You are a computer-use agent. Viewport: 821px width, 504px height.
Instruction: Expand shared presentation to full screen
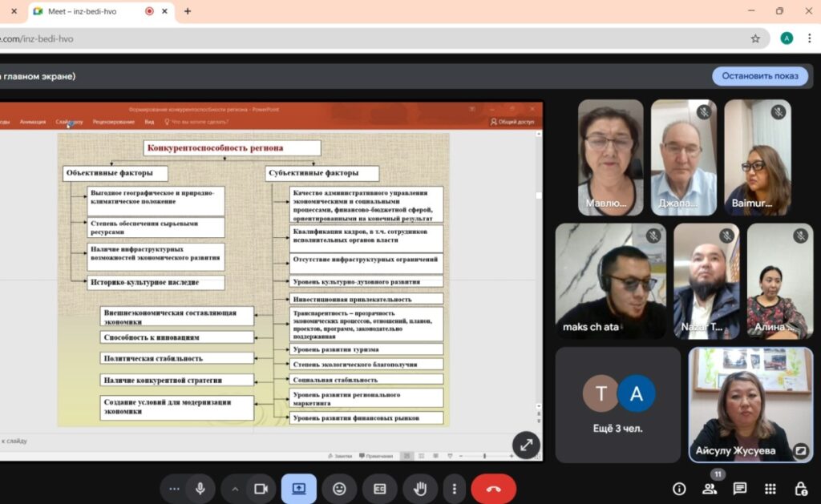pos(526,446)
